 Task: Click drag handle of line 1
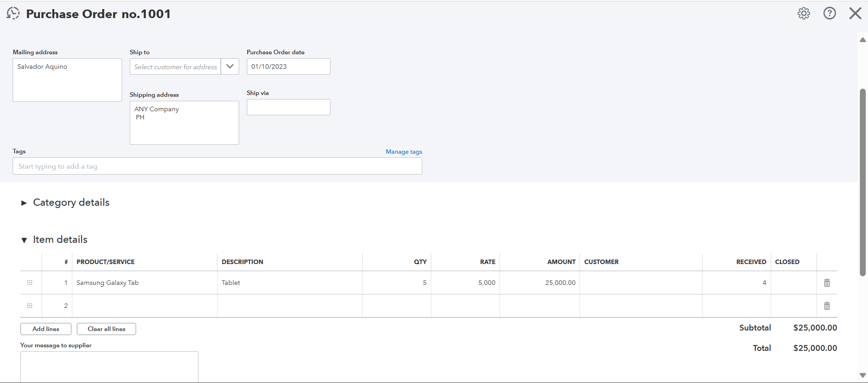30,283
